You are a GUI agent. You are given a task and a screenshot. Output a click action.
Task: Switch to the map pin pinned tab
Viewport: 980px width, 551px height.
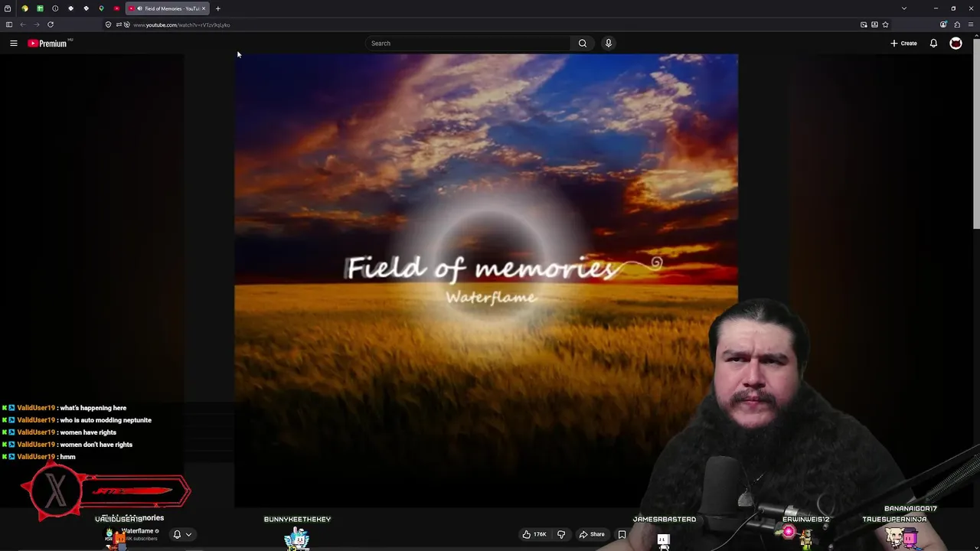click(x=101, y=8)
